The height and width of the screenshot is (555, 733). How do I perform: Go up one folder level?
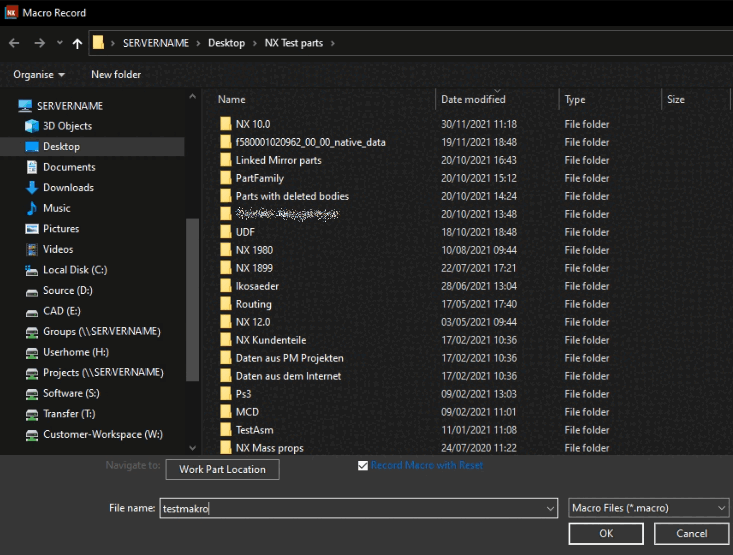[x=77, y=43]
